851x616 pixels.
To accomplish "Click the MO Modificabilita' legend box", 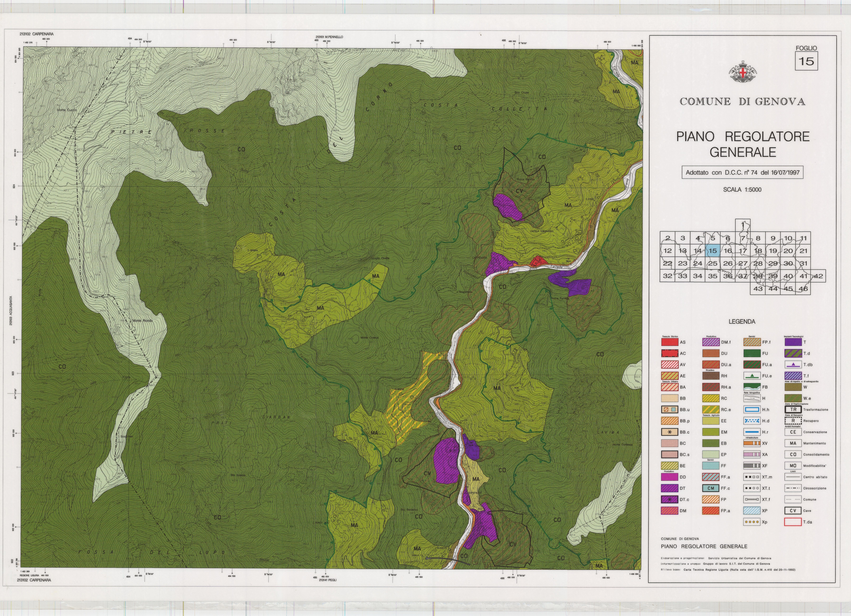I will click(793, 466).
